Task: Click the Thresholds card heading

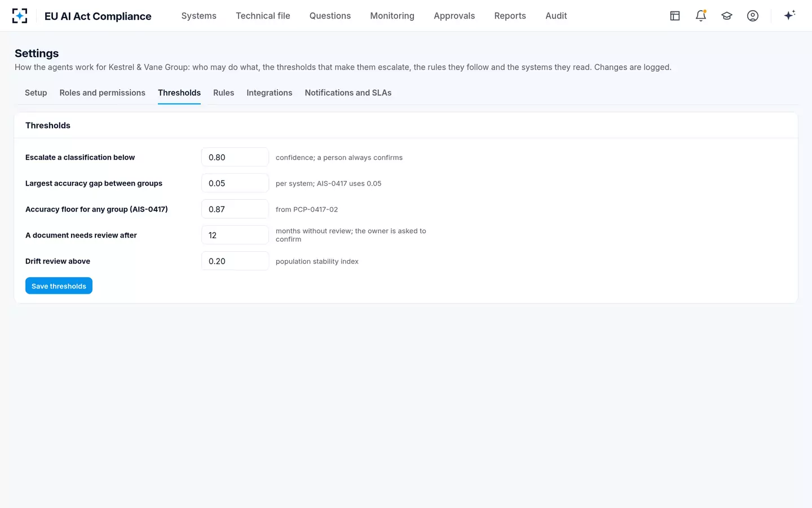Action: point(48,125)
